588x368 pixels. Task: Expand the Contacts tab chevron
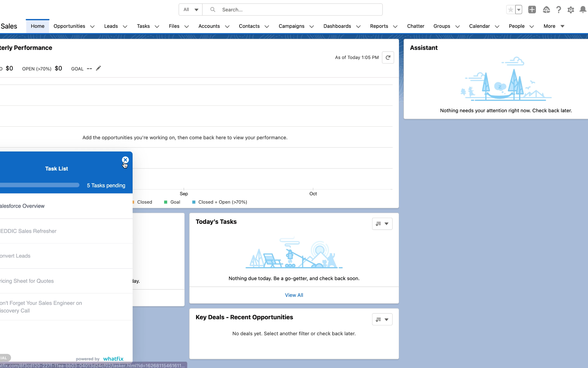(267, 26)
